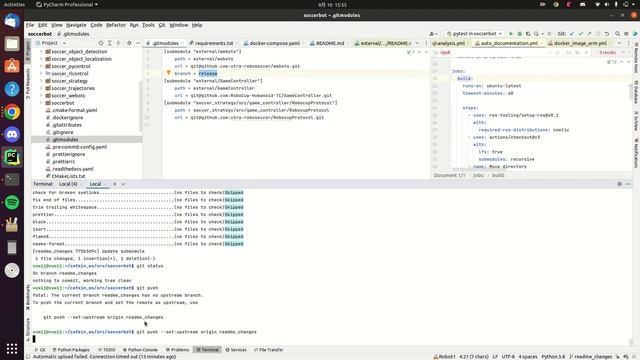
Task: Open IDE settings gear in toolbar
Action: click(x=626, y=34)
